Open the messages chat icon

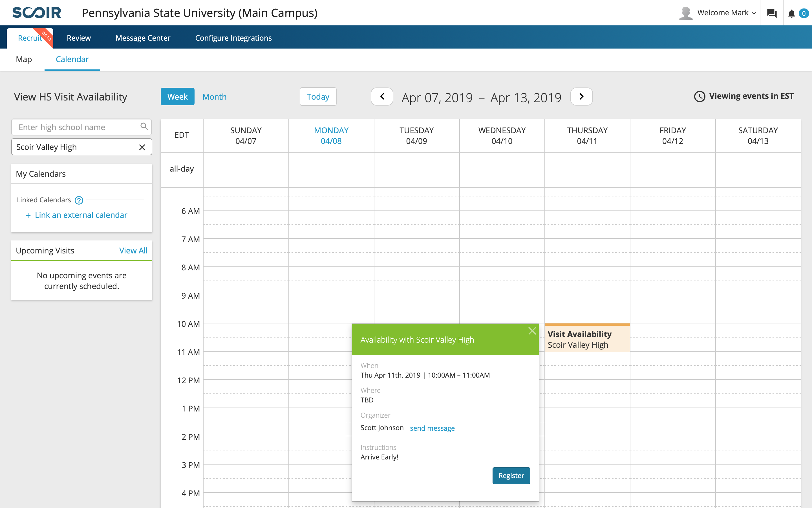pos(772,13)
